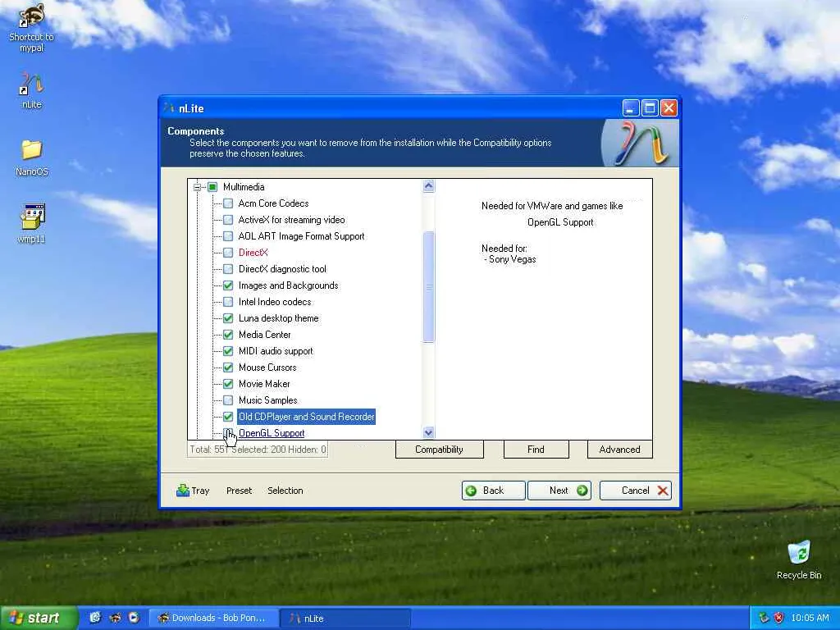Screen dimensions: 840x630
Task: Select the wmp11 installer desktop icon
Action: click(32, 224)
